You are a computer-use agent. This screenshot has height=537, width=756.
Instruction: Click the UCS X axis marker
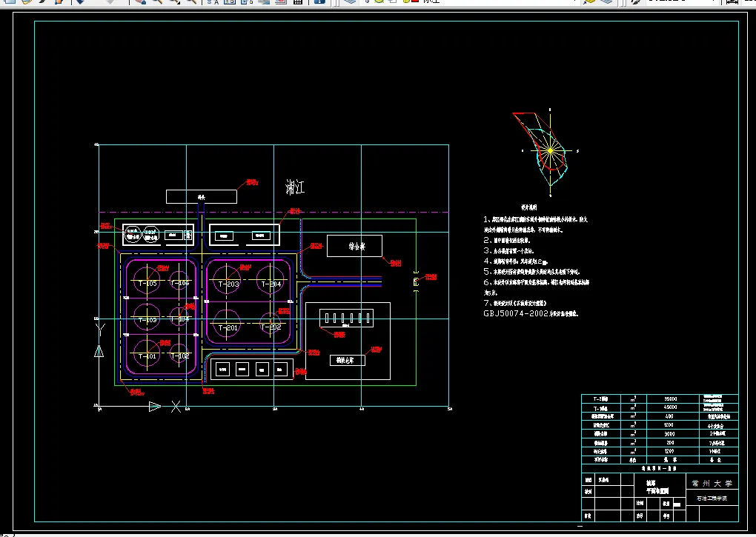(176, 407)
